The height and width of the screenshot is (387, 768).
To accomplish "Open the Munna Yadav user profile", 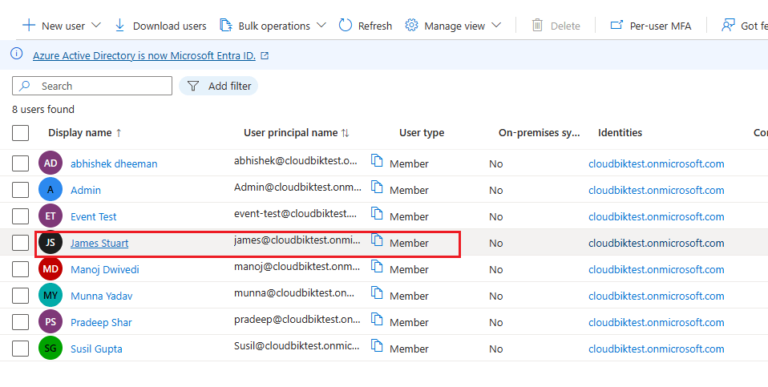I will point(101,296).
